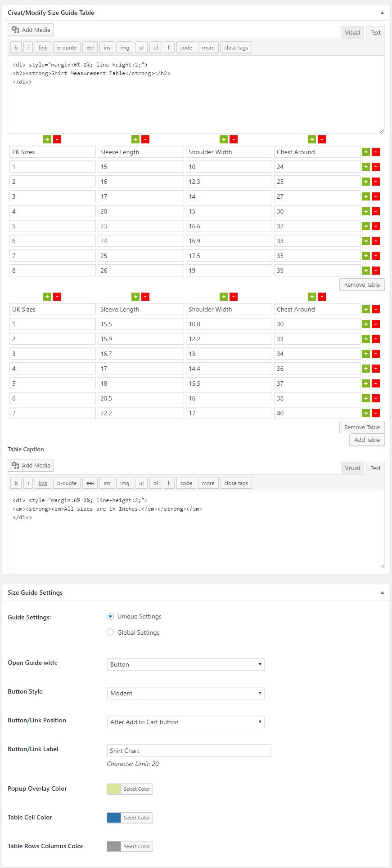The width and height of the screenshot is (392, 868).
Task: Switch top editor to Visual tab
Action: click(352, 32)
